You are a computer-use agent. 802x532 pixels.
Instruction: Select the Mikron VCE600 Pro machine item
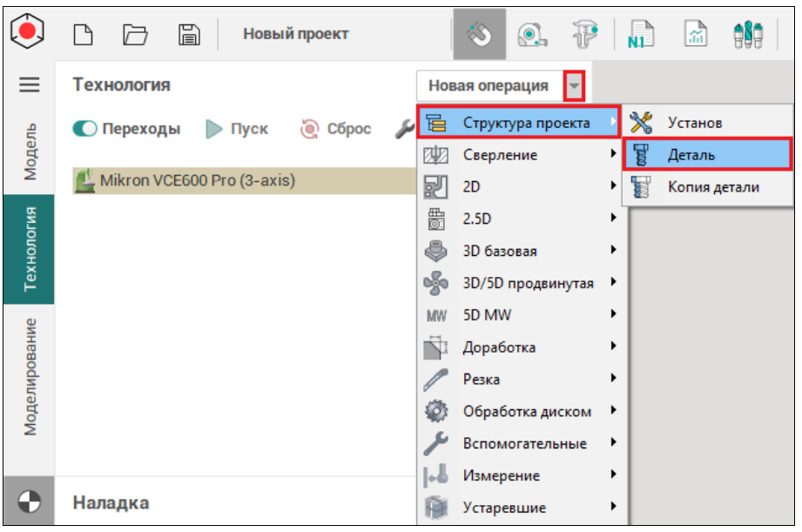(199, 181)
